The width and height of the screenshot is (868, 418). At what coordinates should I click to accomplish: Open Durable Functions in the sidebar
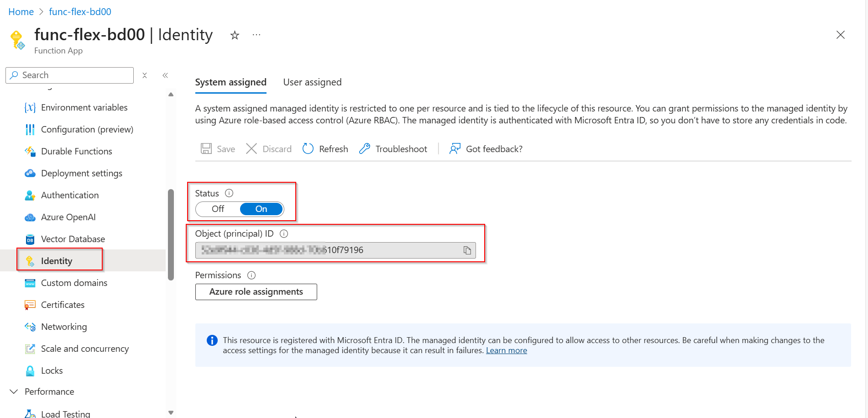pyautogui.click(x=77, y=151)
